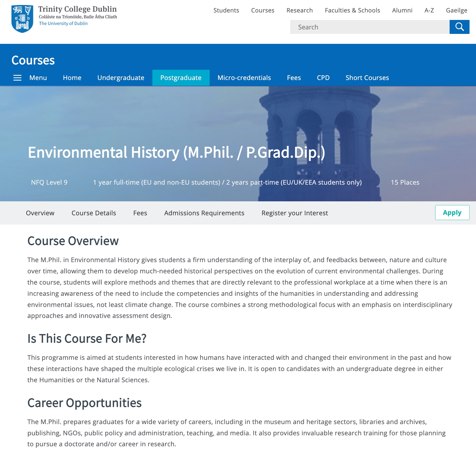The image size is (476, 453).
Task: Select the Home item in Courses nav
Action: pos(72,78)
